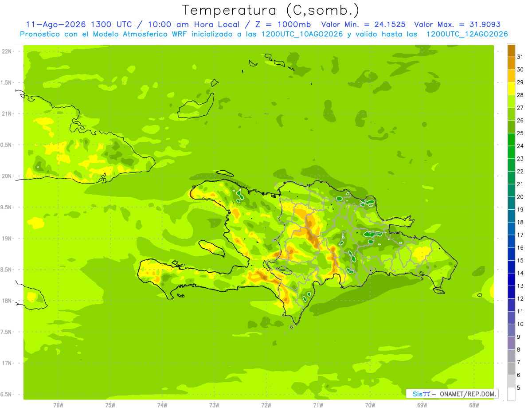Click the 76W longitude label

[x=58, y=405]
